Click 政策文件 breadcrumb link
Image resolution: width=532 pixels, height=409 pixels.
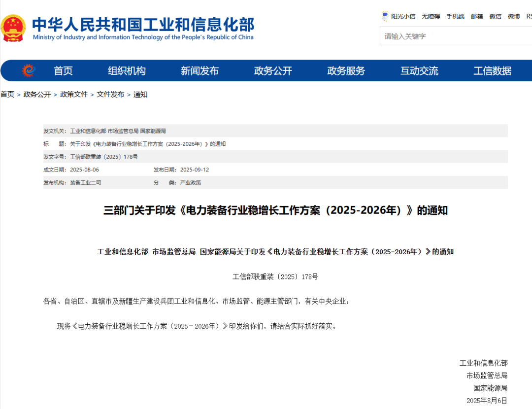pyautogui.click(x=74, y=94)
